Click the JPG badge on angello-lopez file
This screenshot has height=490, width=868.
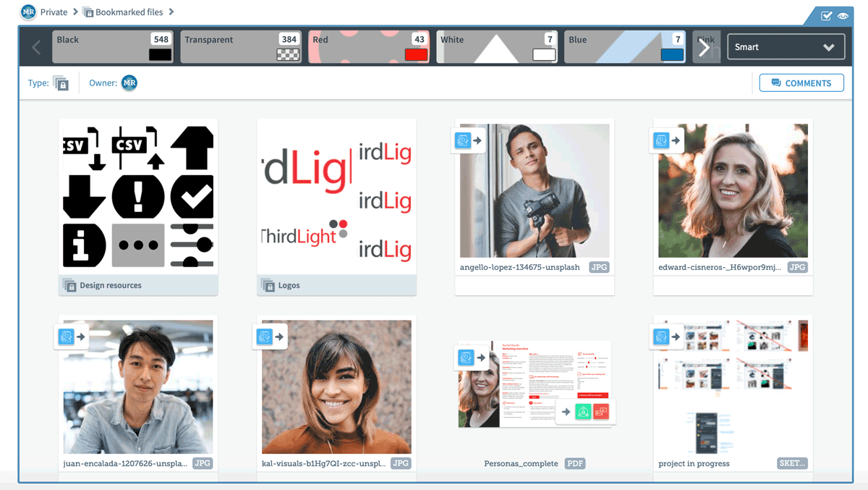pos(600,267)
